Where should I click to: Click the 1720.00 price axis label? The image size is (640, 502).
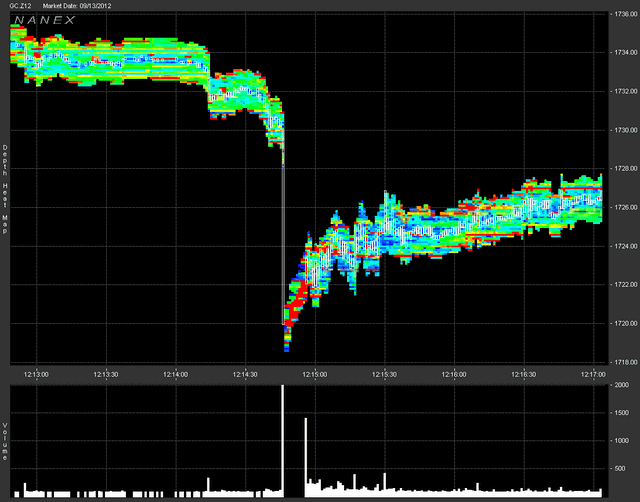tap(626, 323)
